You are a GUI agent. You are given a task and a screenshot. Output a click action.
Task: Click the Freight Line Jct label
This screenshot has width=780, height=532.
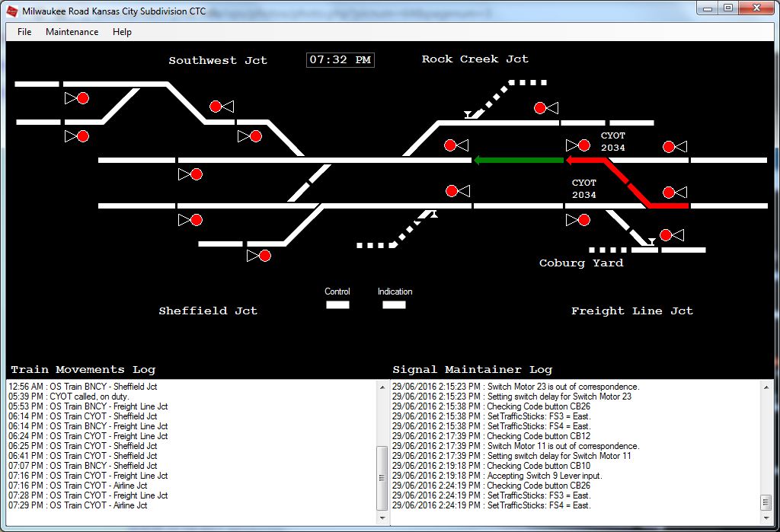[x=631, y=311]
